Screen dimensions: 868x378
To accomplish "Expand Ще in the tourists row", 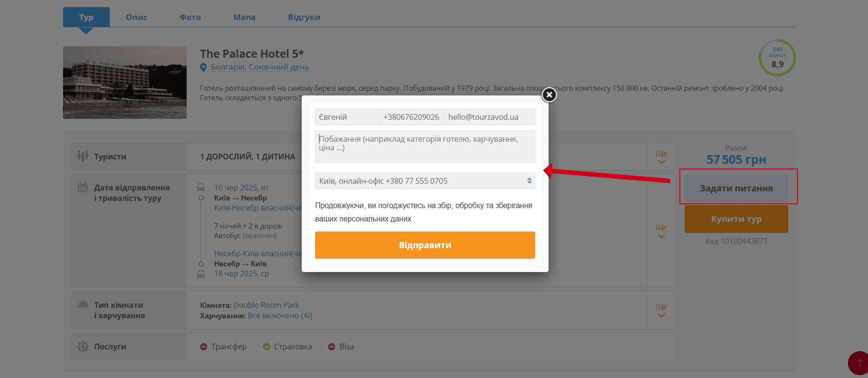I will [x=661, y=157].
